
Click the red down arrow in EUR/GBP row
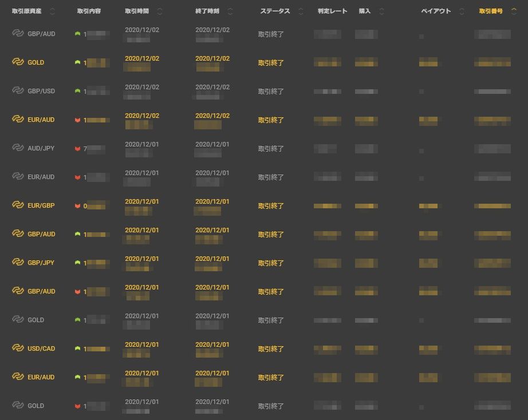click(77, 206)
